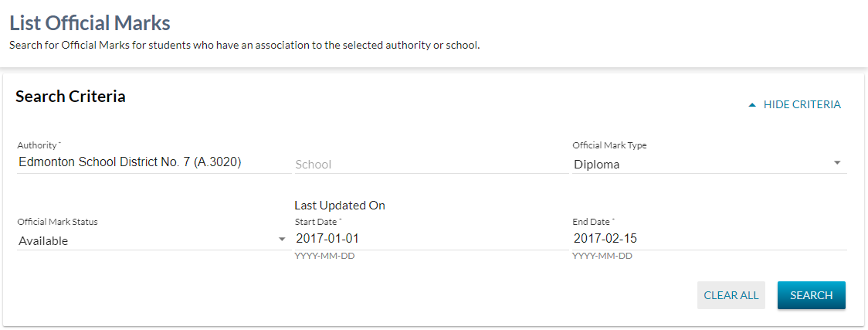Screen dimensions: 868x330
Task: Click the List Official Marks page heading
Action: (x=90, y=23)
